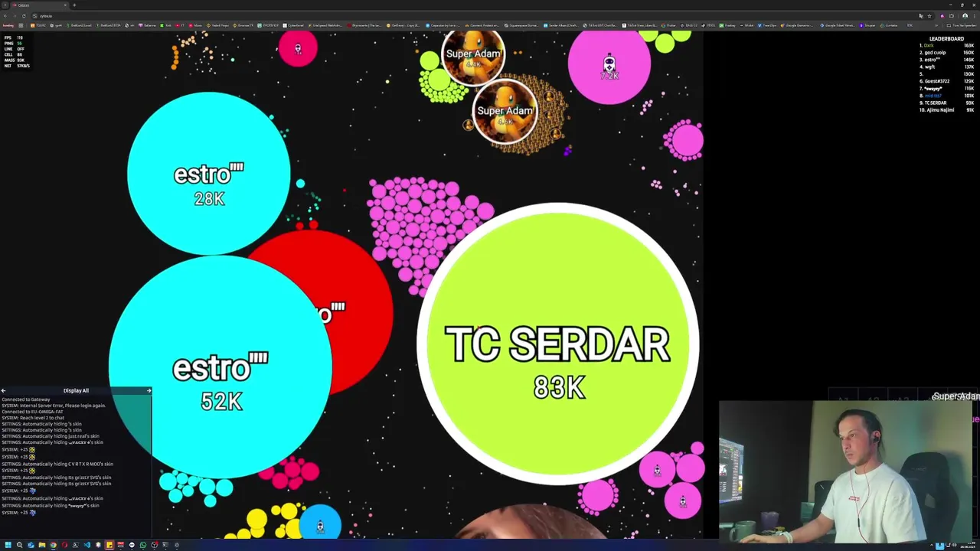980x551 pixels.
Task: Open WhatsApp from the taskbar
Action: pyautogui.click(x=143, y=545)
